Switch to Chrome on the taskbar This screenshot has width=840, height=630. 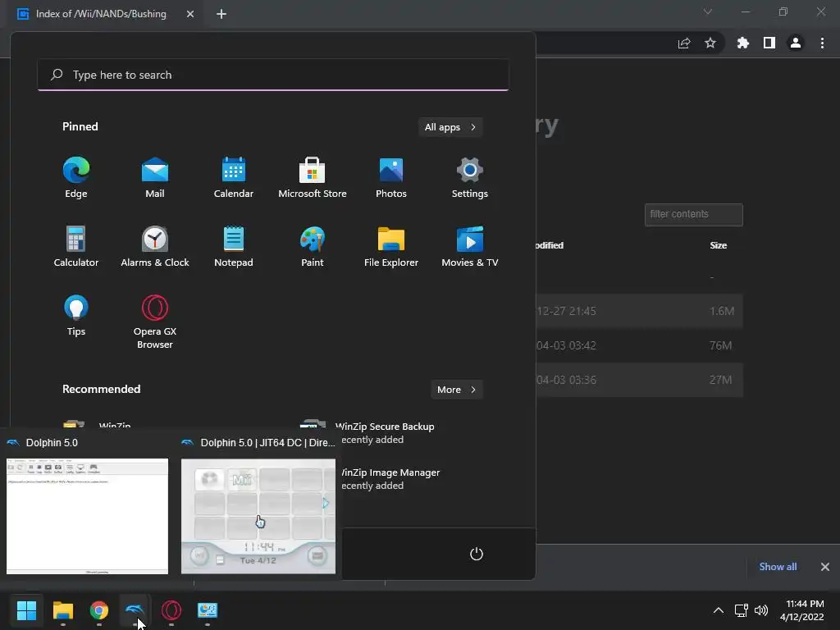[99, 610]
